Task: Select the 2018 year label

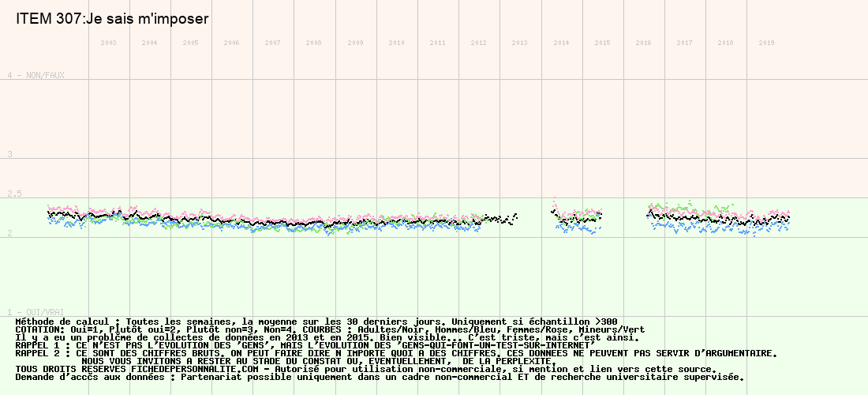Action: coord(725,43)
